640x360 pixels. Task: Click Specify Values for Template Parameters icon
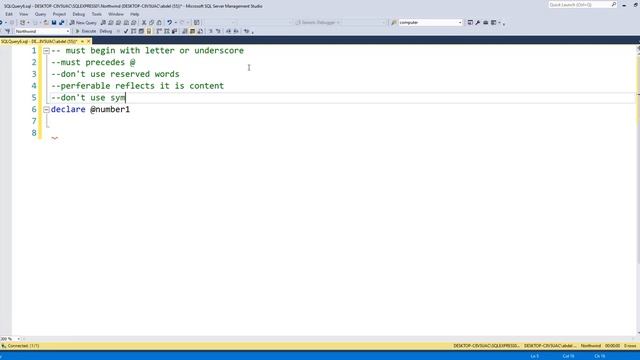pyautogui.click(x=247, y=31)
